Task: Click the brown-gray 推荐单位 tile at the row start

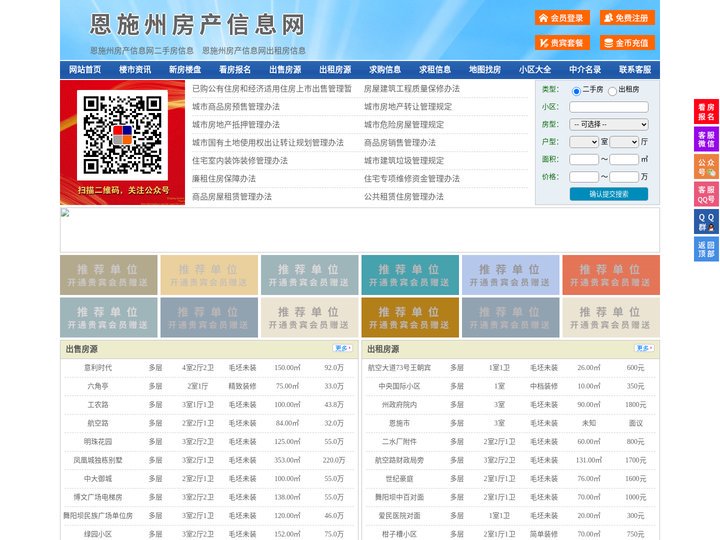Action: (108, 275)
